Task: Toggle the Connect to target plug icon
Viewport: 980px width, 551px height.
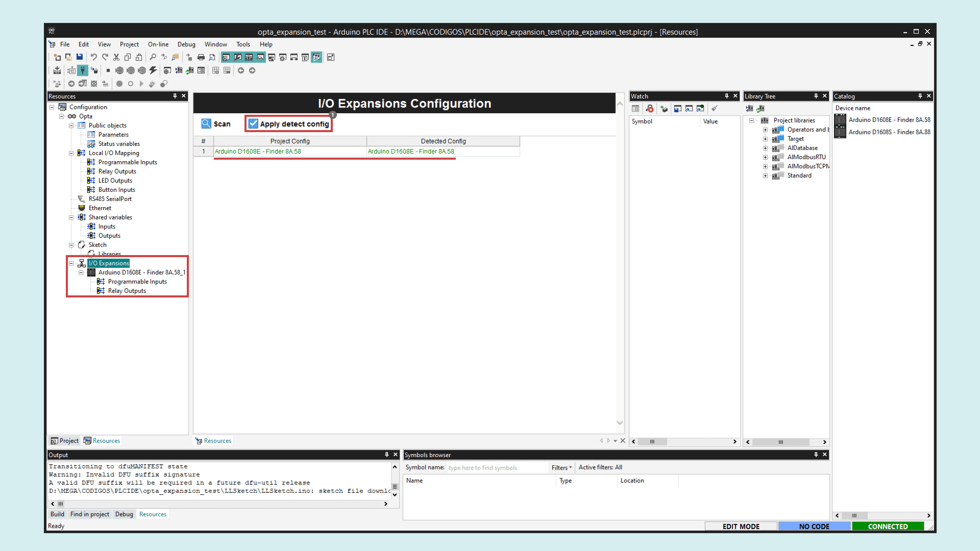Action: tap(83, 70)
